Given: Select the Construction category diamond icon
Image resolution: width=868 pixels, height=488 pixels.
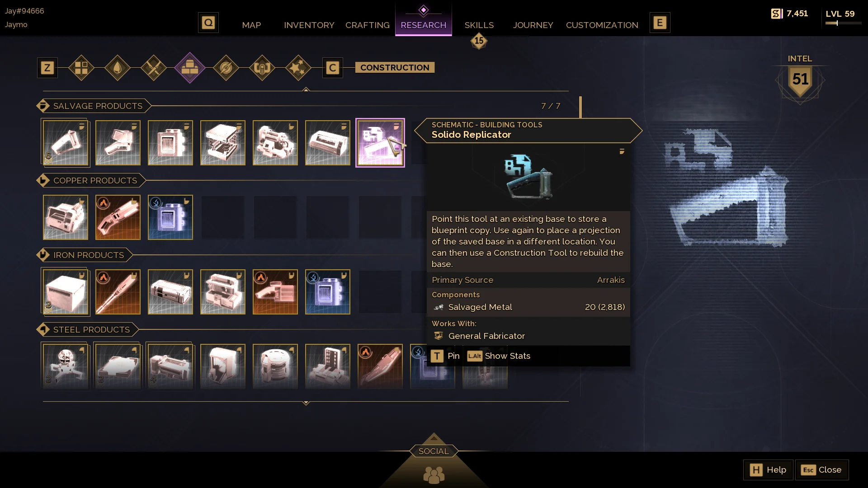Looking at the screenshot, I should pyautogui.click(x=190, y=68).
